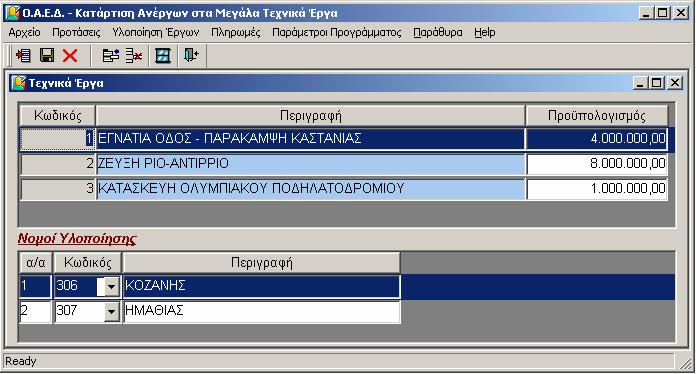The image size is (696, 374).
Task: Click the red X delete icon
Action: [x=70, y=56]
